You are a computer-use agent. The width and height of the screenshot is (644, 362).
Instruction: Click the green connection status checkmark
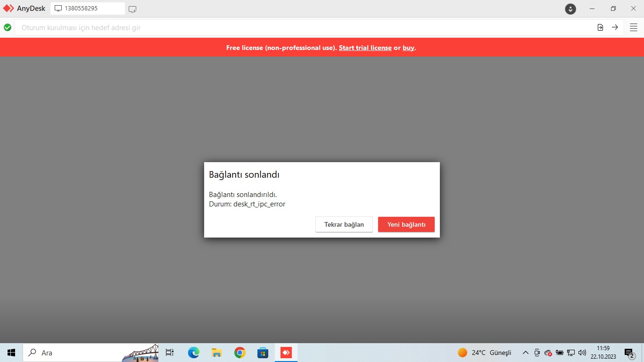(x=8, y=27)
